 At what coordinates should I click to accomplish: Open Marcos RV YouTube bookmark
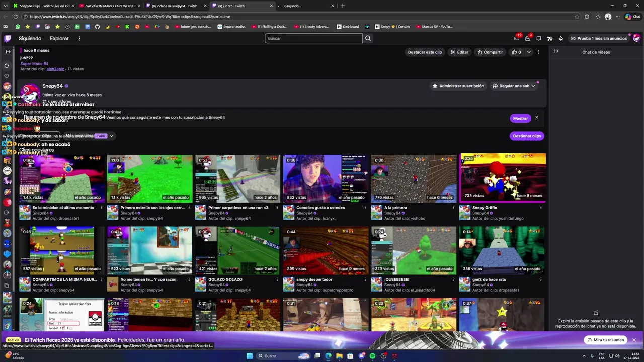pyautogui.click(x=434, y=27)
